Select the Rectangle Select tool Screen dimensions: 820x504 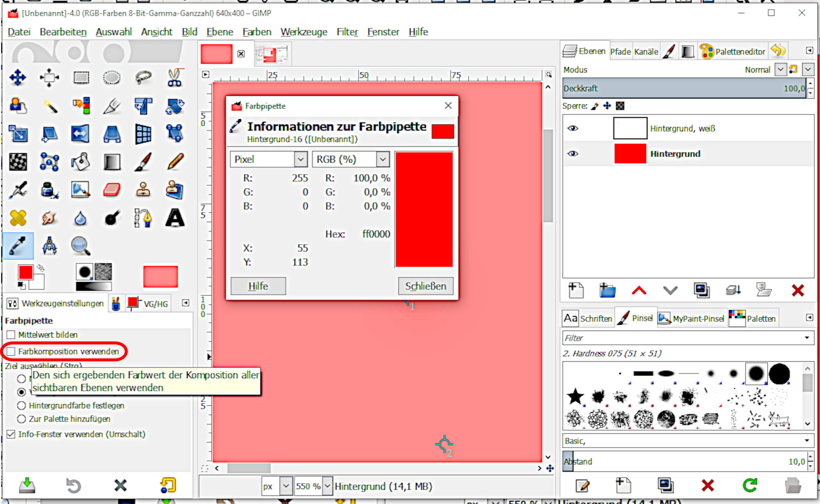81,78
